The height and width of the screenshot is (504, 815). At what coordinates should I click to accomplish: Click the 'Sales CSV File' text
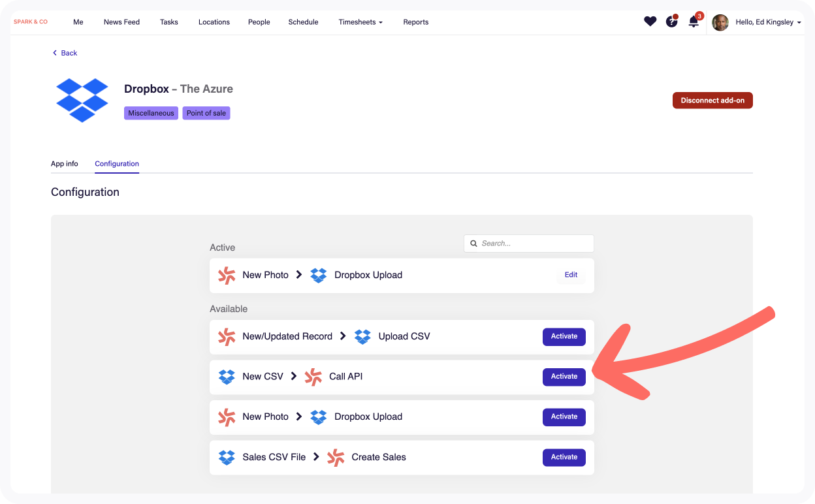(x=274, y=458)
